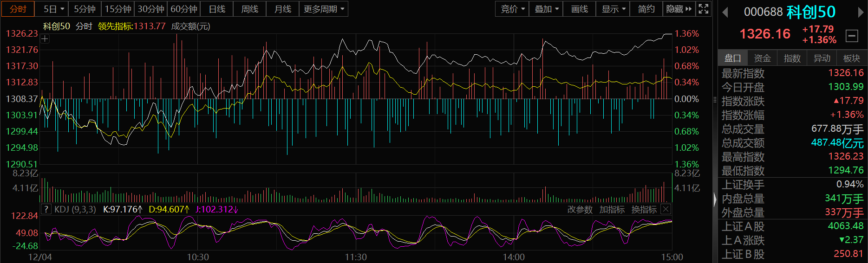Go to next stock with right arrow
This screenshot has height=263, width=868.
tap(860, 13)
